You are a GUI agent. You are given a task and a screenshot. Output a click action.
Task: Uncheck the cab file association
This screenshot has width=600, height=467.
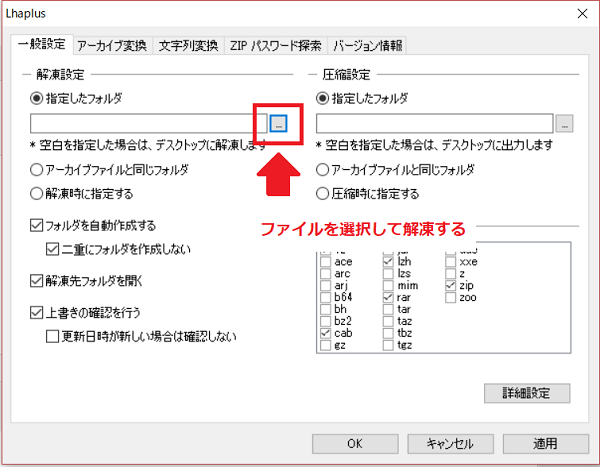point(326,333)
